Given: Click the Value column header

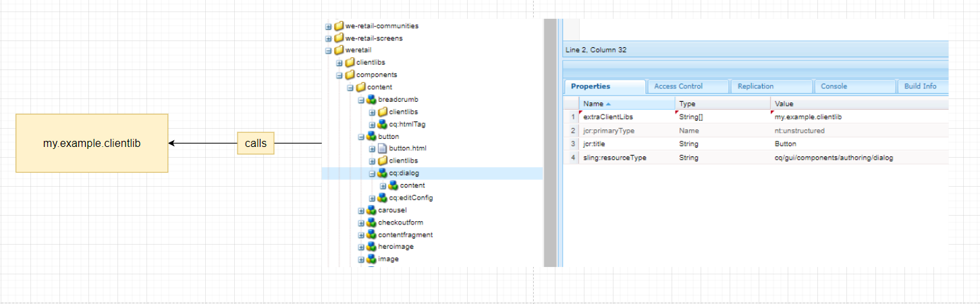Looking at the screenshot, I should (x=784, y=104).
